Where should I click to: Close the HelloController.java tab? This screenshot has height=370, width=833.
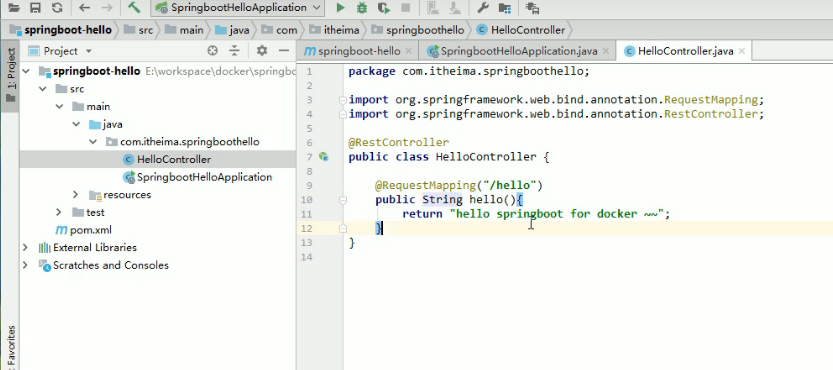coord(742,51)
